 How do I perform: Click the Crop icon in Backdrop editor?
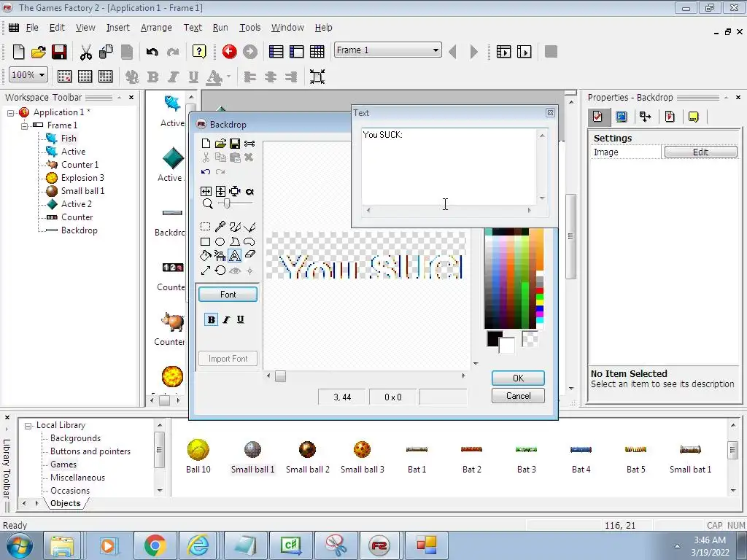tap(234, 192)
